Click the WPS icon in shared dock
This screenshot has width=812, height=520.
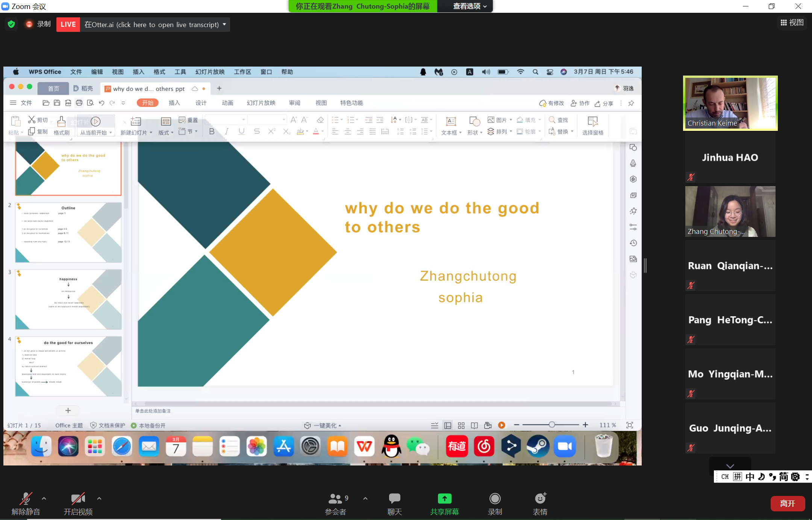364,446
